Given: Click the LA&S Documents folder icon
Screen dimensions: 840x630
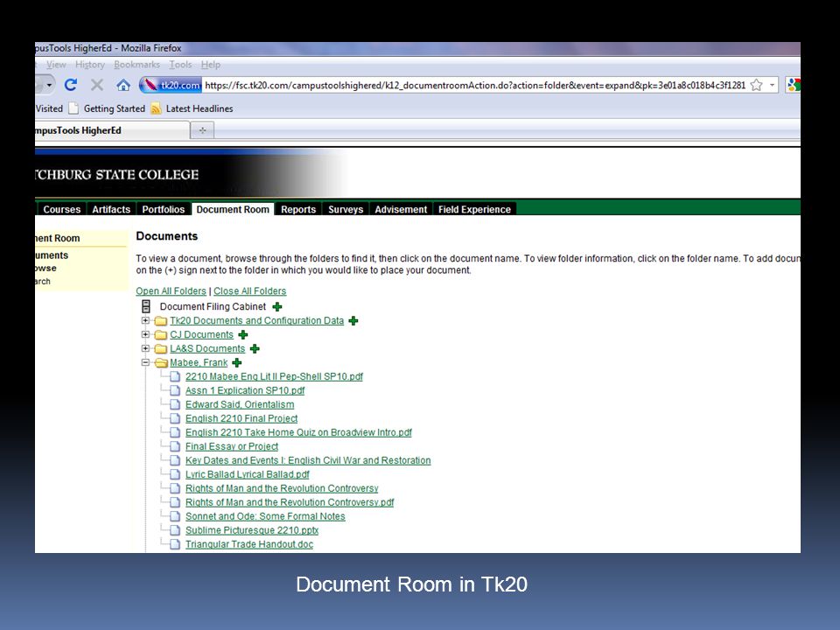Looking at the screenshot, I should [x=161, y=349].
